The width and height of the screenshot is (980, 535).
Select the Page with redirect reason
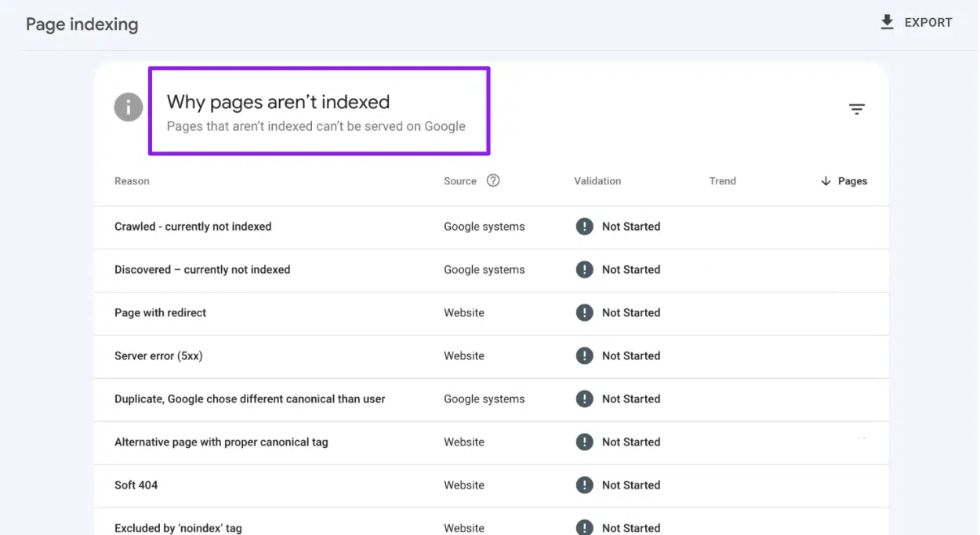(x=161, y=313)
